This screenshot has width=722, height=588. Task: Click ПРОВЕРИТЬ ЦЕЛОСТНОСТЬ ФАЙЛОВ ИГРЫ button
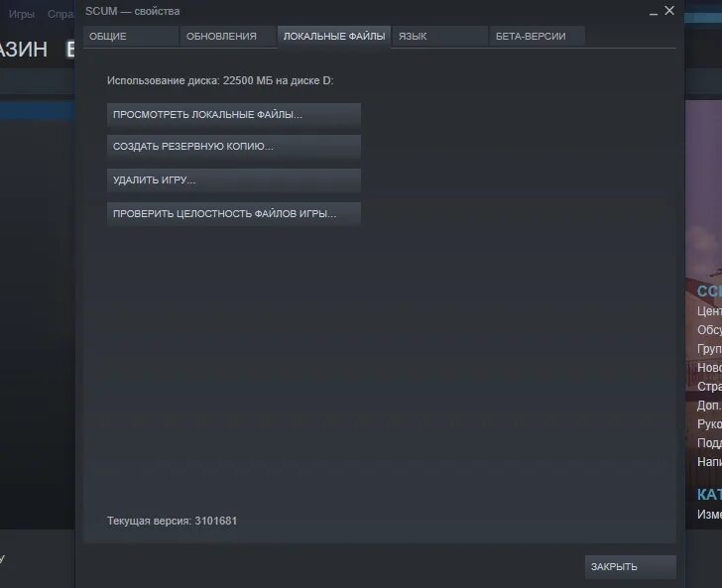pyautogui.click(x=234, y=213)
